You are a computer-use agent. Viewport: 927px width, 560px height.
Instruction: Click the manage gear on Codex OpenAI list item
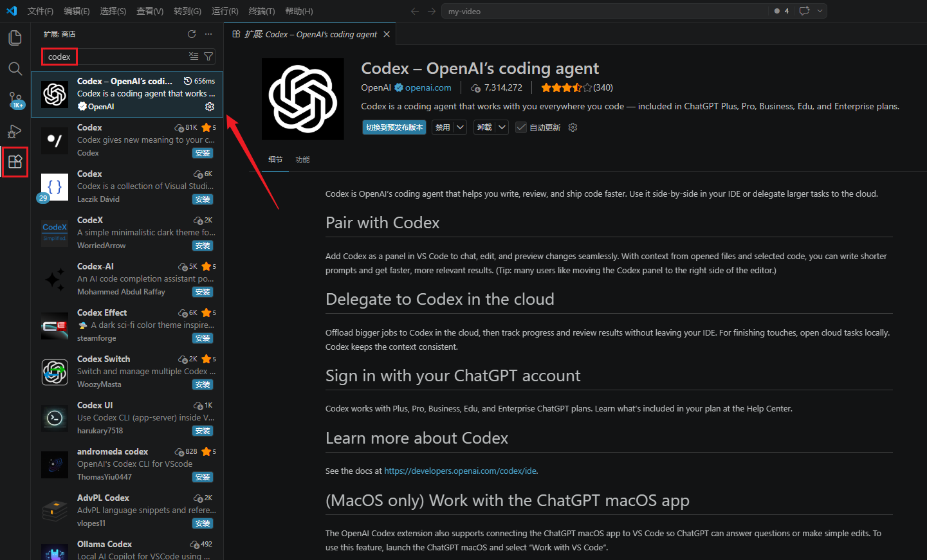(x=210, y=107)
